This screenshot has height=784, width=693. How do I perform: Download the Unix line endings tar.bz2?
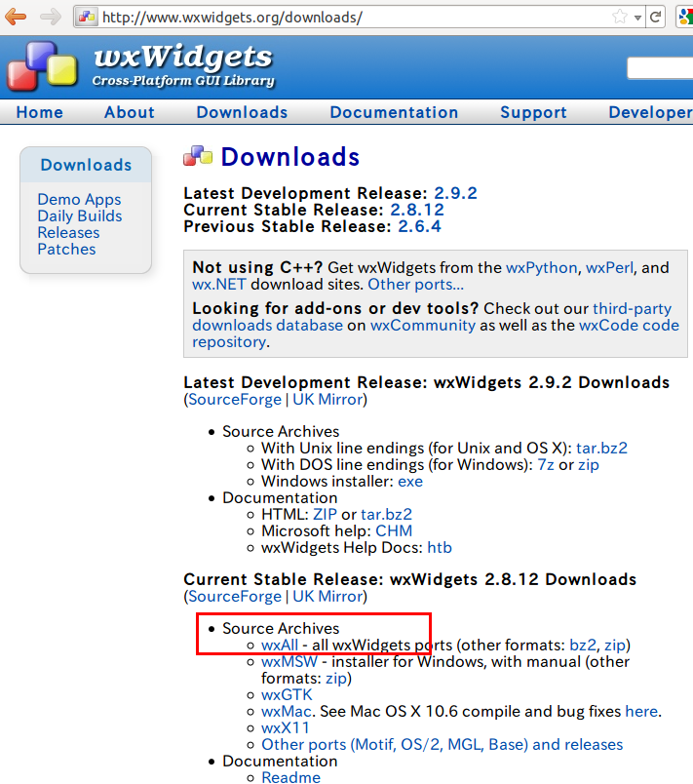tap(601, 448)
